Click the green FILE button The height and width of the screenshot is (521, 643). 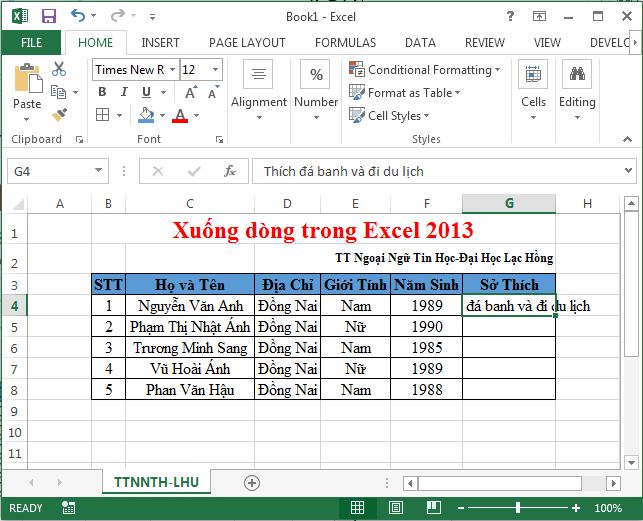coord(31,43)
